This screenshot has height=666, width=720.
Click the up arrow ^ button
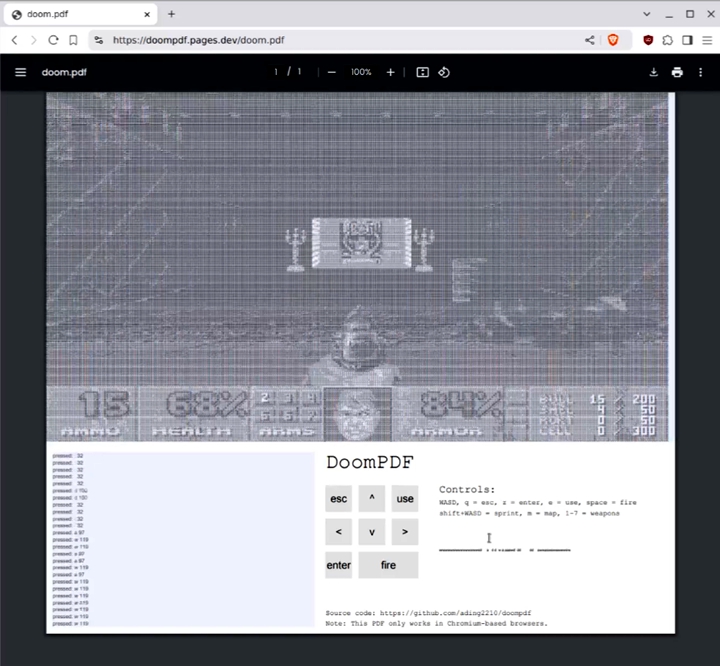[x=371, y=498]
